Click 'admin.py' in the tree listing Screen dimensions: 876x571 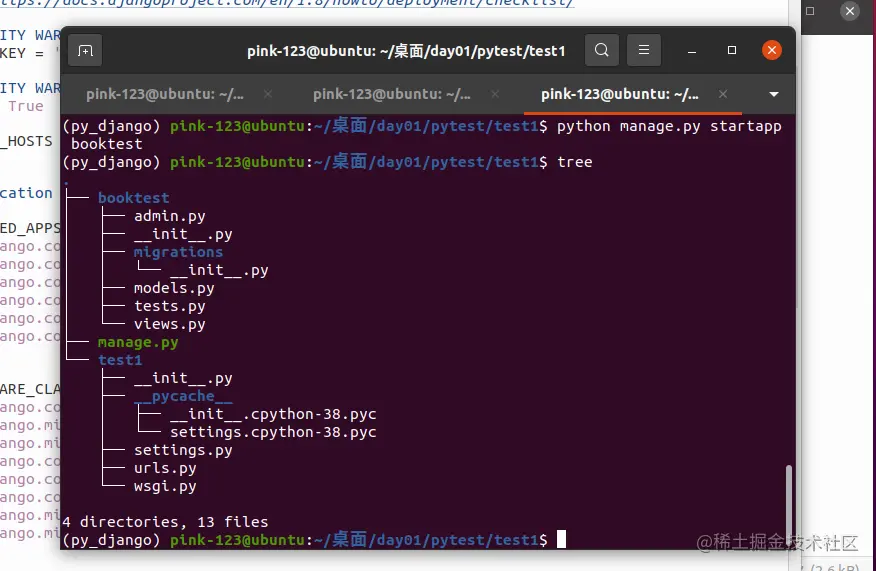[x=170, y=216]
